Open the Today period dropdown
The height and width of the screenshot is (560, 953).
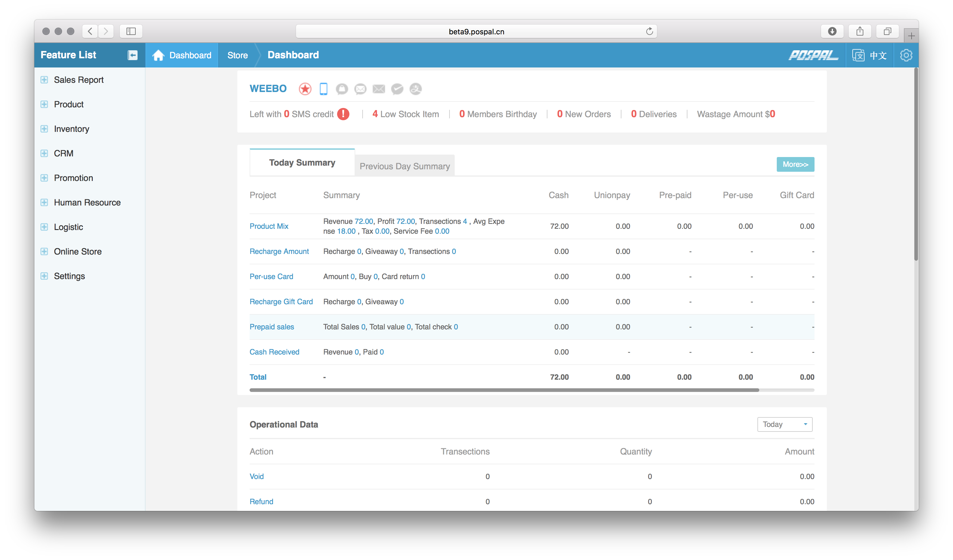(x=784, y=424)
